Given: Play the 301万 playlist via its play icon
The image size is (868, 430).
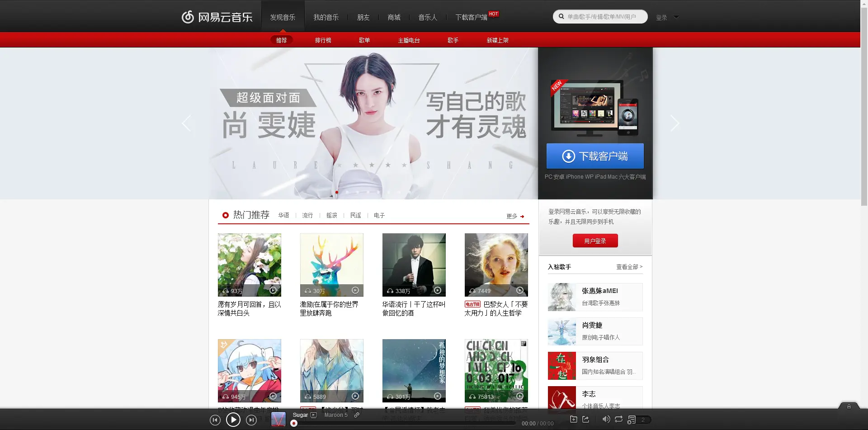Looking at the screenshot, I should pyautogui.click(x=438, y=396).
